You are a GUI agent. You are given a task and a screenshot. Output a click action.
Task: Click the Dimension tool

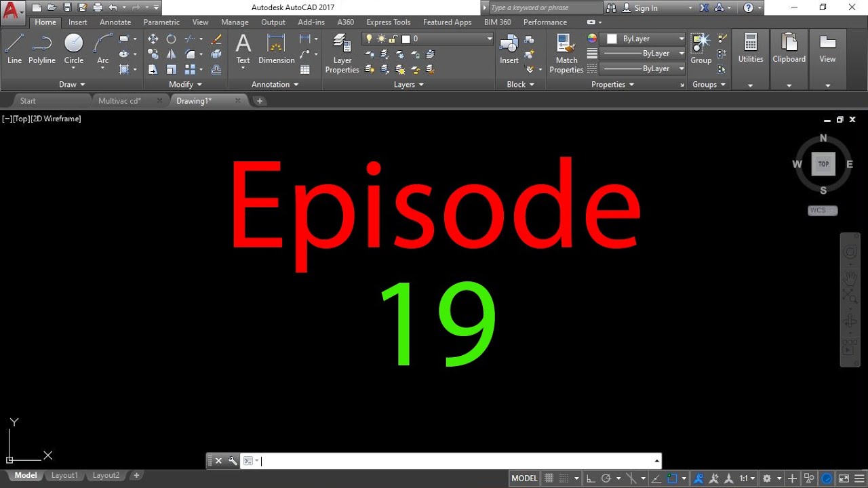pos(277,49)
